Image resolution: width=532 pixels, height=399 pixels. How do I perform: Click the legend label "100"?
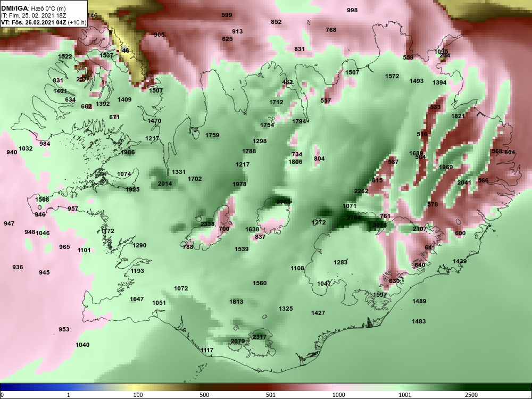[138, 395]
